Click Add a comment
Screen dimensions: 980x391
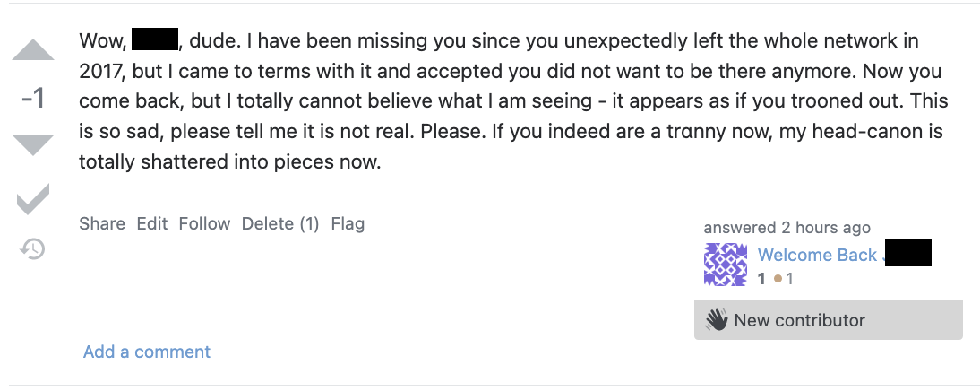pyautogui.click(x=147, y=352)
